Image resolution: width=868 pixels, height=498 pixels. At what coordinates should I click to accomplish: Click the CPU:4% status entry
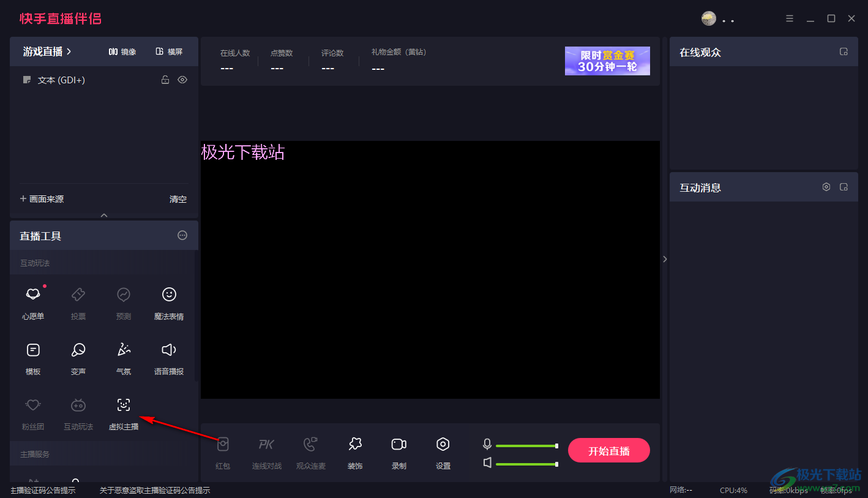coord(733,490)
